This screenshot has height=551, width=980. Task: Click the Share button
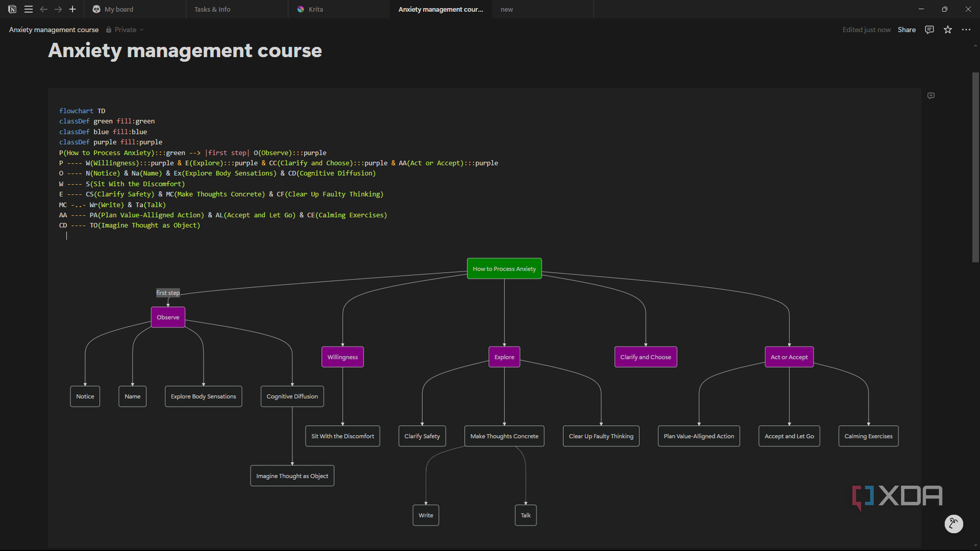tap(906, 29)
